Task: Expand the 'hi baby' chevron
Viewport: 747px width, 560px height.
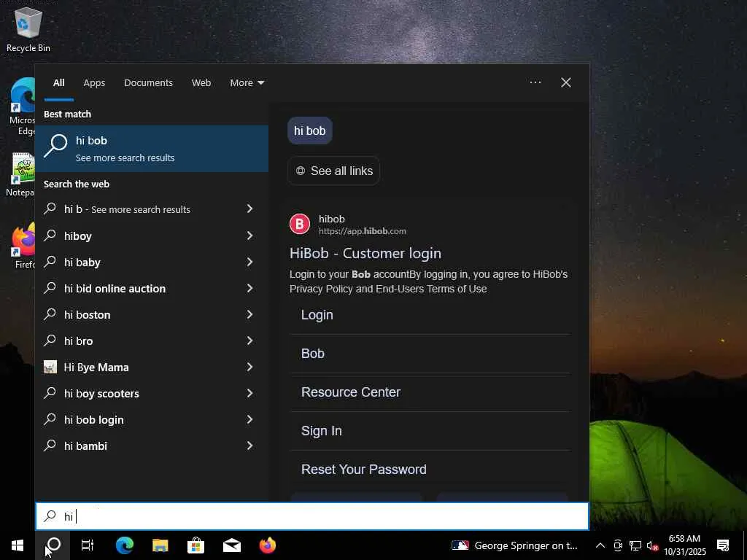Action: (x=249, y=262)
